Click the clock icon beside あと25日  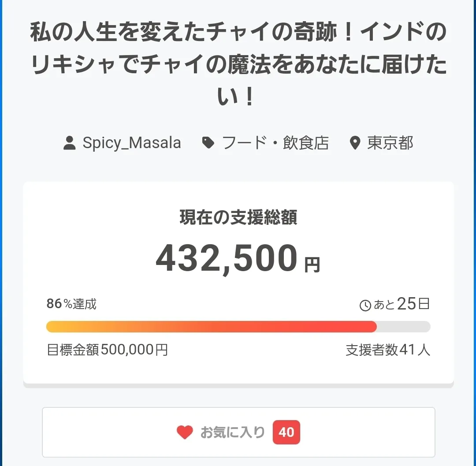(x=365, y=305)
